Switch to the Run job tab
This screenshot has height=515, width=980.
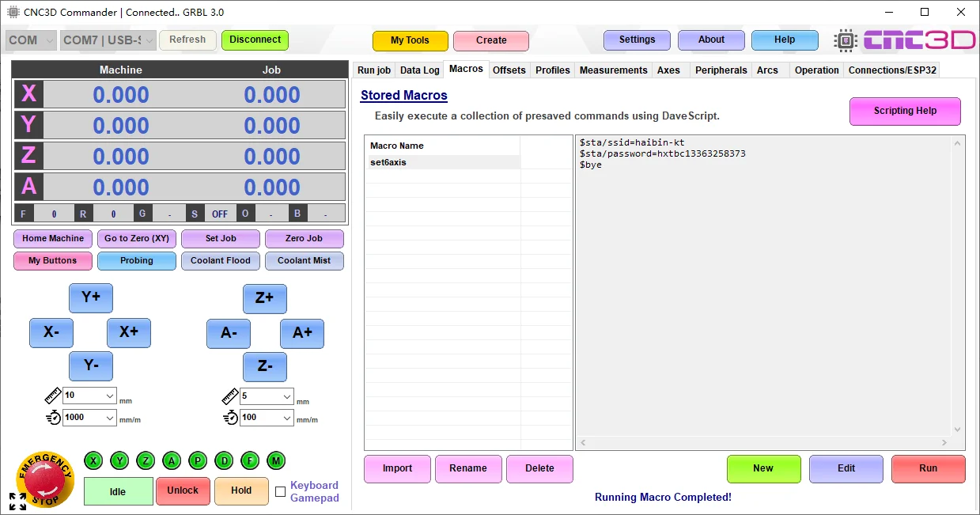click(x=374, y=70)
